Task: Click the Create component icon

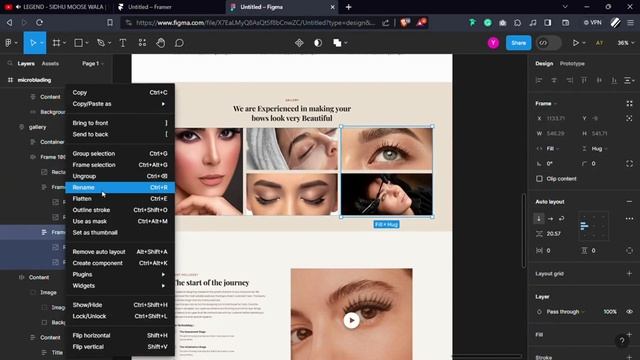Action: pos(299,43)
